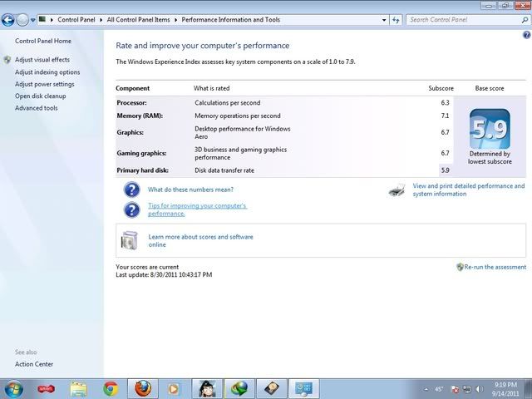
Task: Select Performance Information and Tools breadcrumb
Action: pos(231,20)
